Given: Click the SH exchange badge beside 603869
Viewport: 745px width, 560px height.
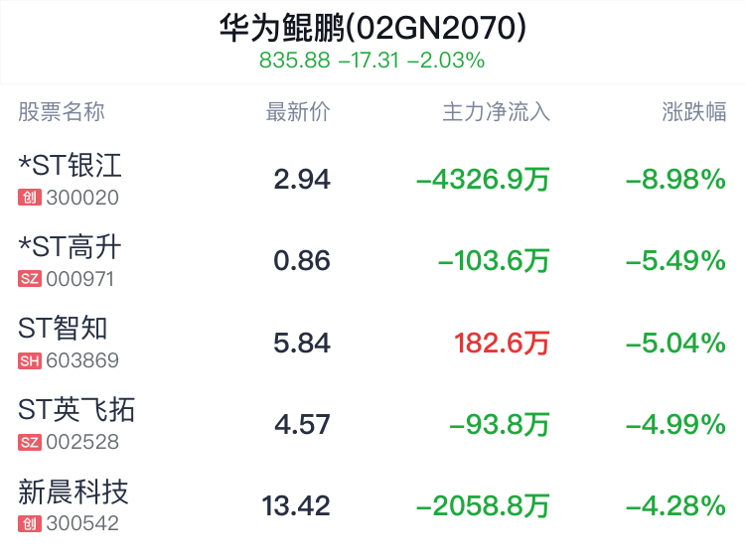Looking at the screenshot, I should 29,360.
